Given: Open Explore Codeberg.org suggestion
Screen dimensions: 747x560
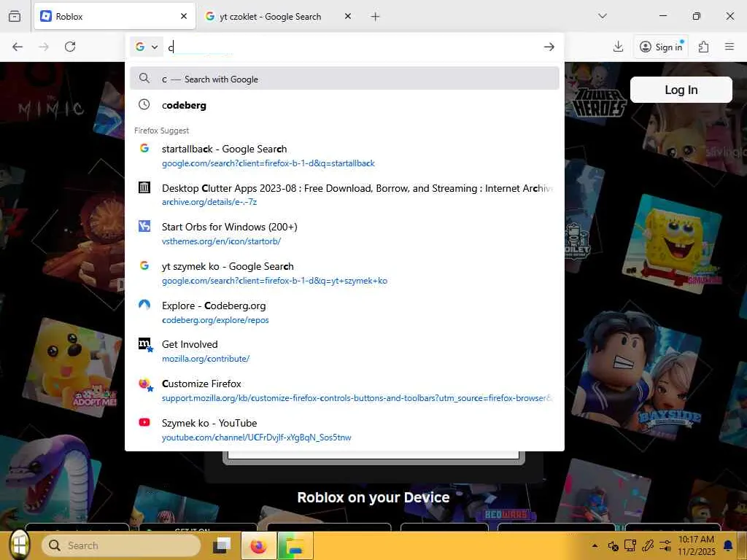Looking at the screenshot, I should pos(344,312).
